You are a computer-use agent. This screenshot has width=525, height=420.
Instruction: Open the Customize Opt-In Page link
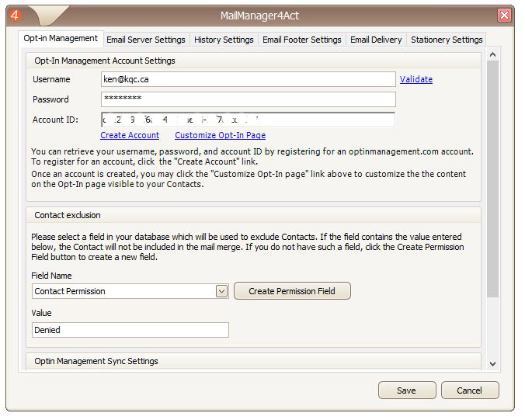(221, 135)
